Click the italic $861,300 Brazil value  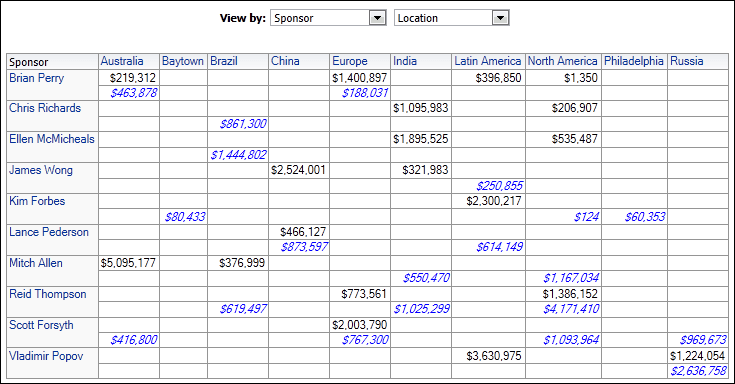tap(243, 124)
